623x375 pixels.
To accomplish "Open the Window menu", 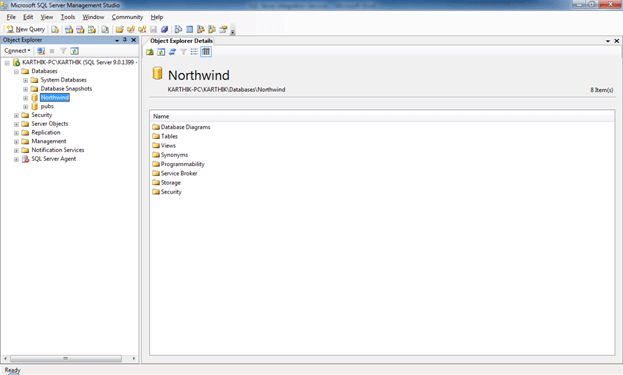I will tap(93, 17).
